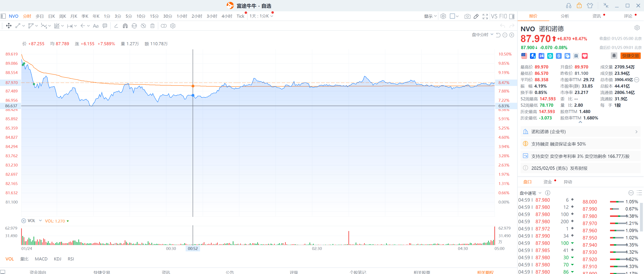644x274 pixels.
Task: Open the skin theme shirt icon
Action: (x=590, y=6)
